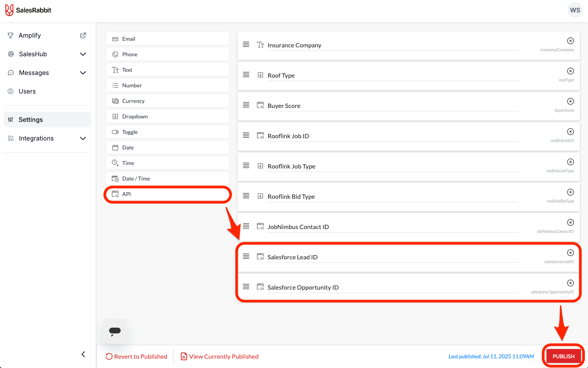Edit the Insurance Company field name
The width and height of the screenshot is (588, 368).
point(393,45)
